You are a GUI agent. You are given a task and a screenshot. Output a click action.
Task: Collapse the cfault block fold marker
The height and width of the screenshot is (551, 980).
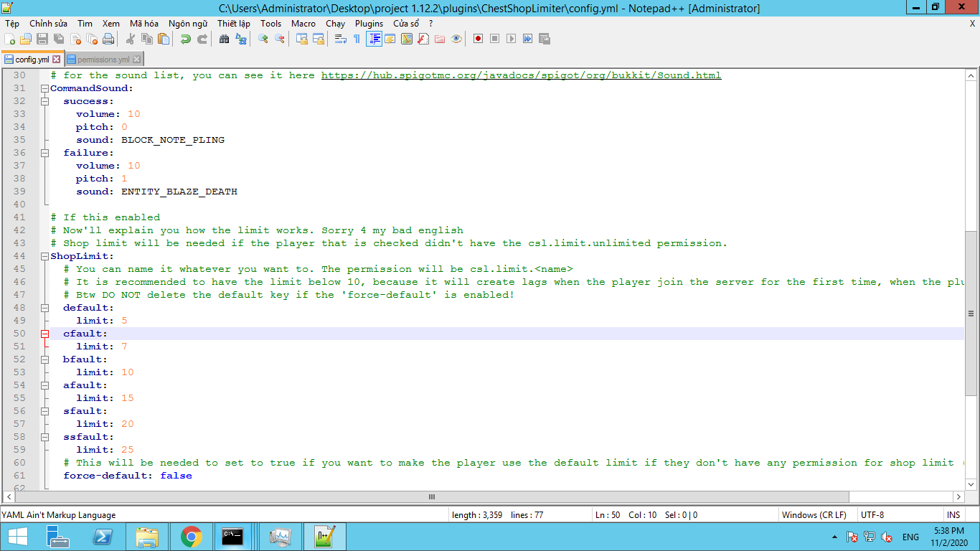click(x=44, y=334)
